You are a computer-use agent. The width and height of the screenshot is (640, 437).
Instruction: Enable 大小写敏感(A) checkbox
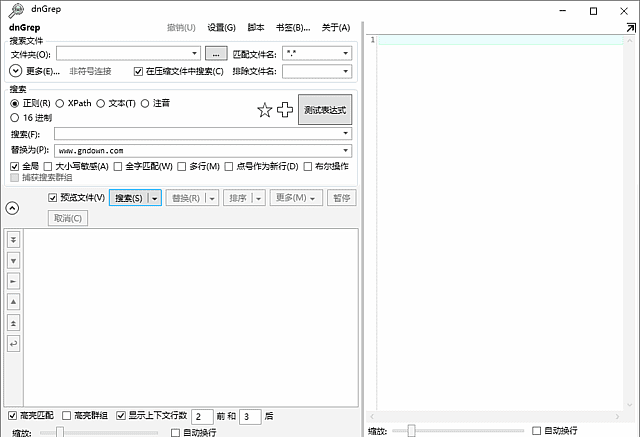click(48, 166)
